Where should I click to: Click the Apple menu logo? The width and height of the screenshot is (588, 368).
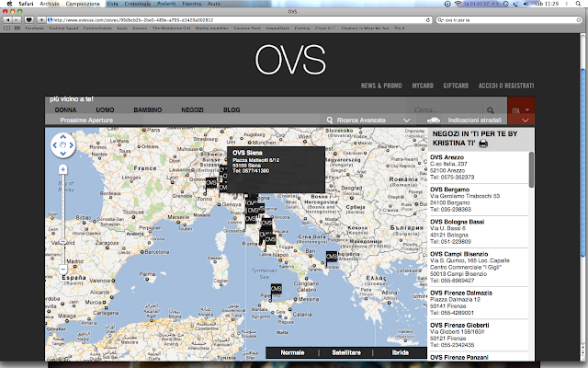(x=9, y=4)
